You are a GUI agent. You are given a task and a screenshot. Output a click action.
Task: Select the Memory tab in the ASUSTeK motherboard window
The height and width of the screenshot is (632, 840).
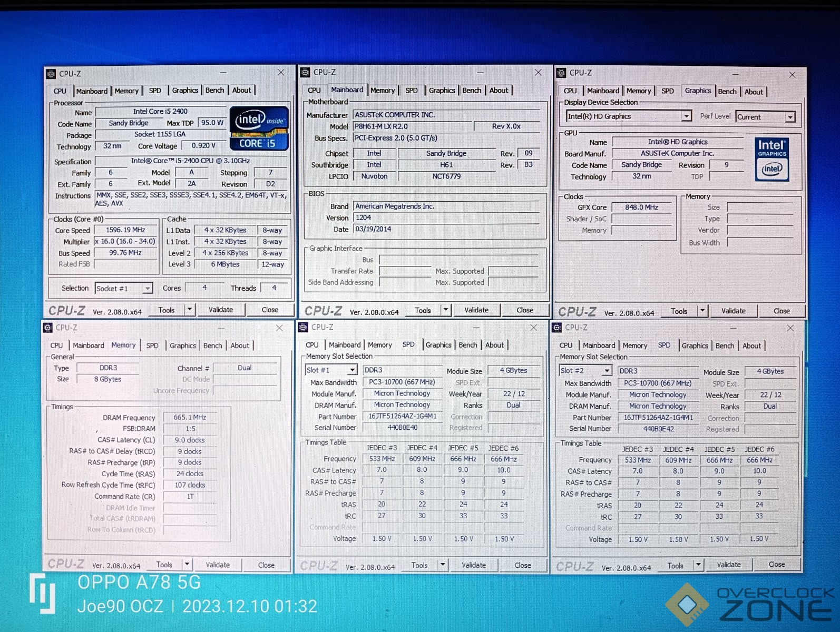tap(383, 91)
